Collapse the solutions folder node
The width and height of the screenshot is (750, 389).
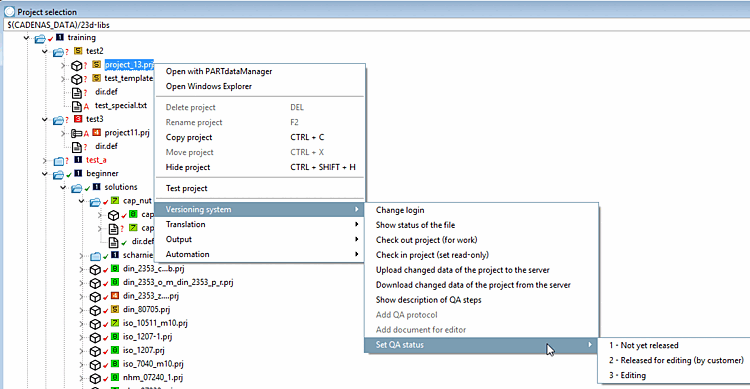click(x=63, y=188)
